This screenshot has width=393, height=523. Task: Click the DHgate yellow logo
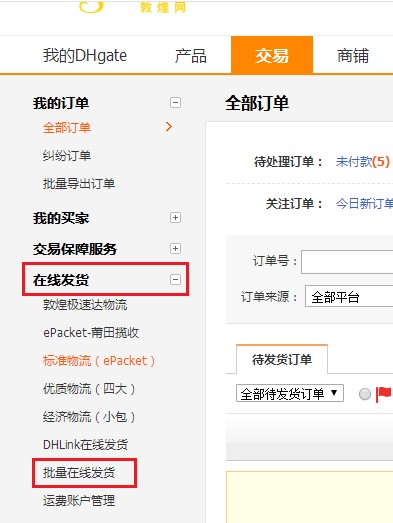tap(91, 6)
